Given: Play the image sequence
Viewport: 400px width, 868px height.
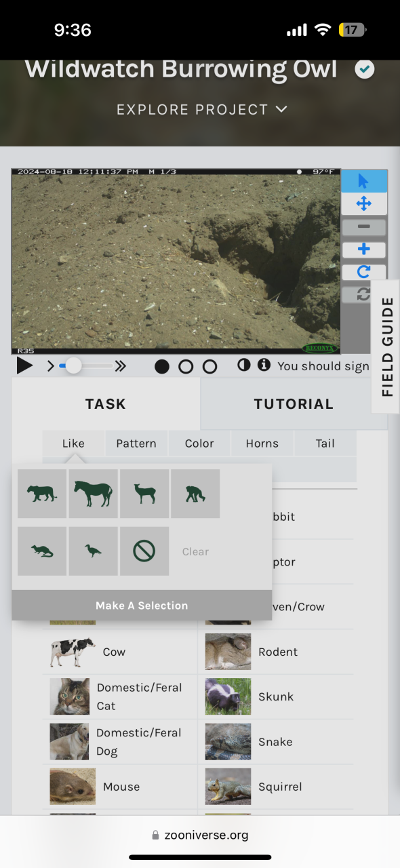Looking at the screenshot, I should (x=24, y=366).
